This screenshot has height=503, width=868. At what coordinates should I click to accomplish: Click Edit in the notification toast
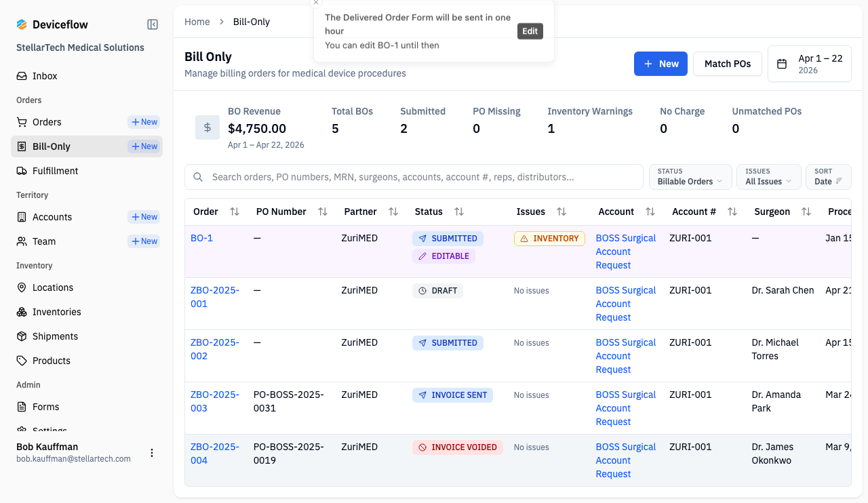[530, 31]
